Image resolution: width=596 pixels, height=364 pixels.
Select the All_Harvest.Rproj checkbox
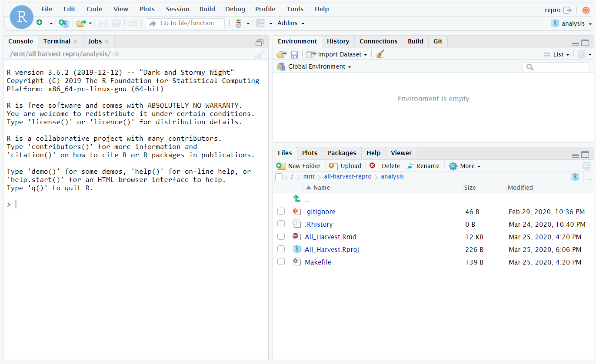point(281,249)
